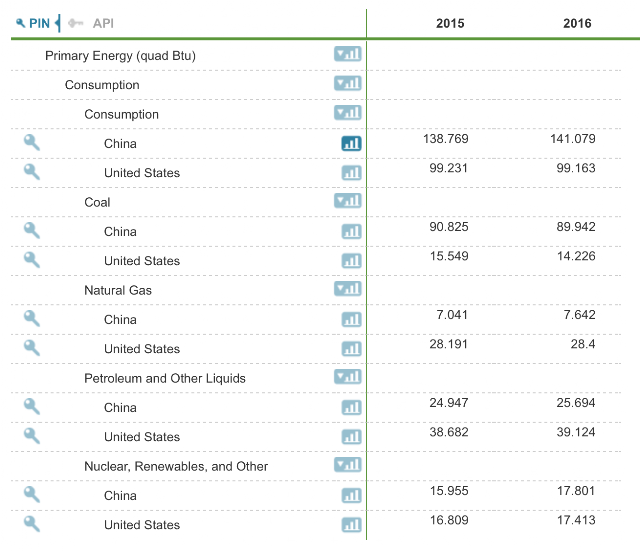640x553 pixels.
Task: Open chart dropdown for Natural Gas category
Action: coord(347,289)
